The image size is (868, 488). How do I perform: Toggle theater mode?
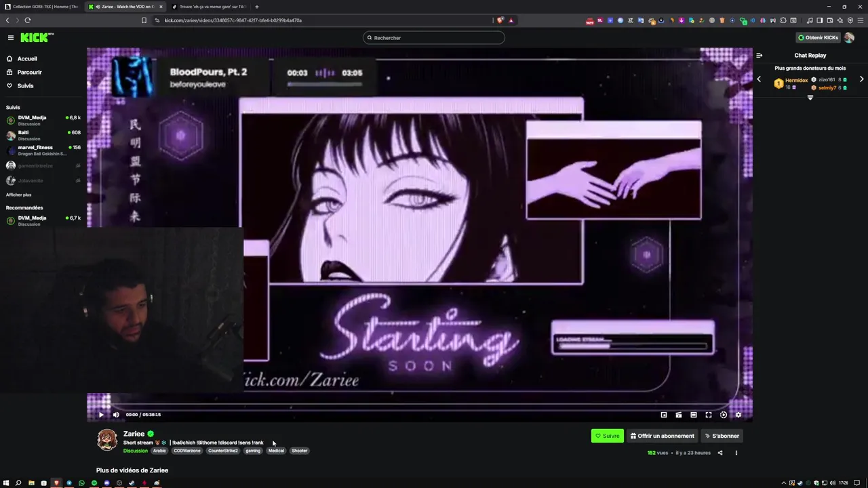pyautogui.click(x=694, y=415)
